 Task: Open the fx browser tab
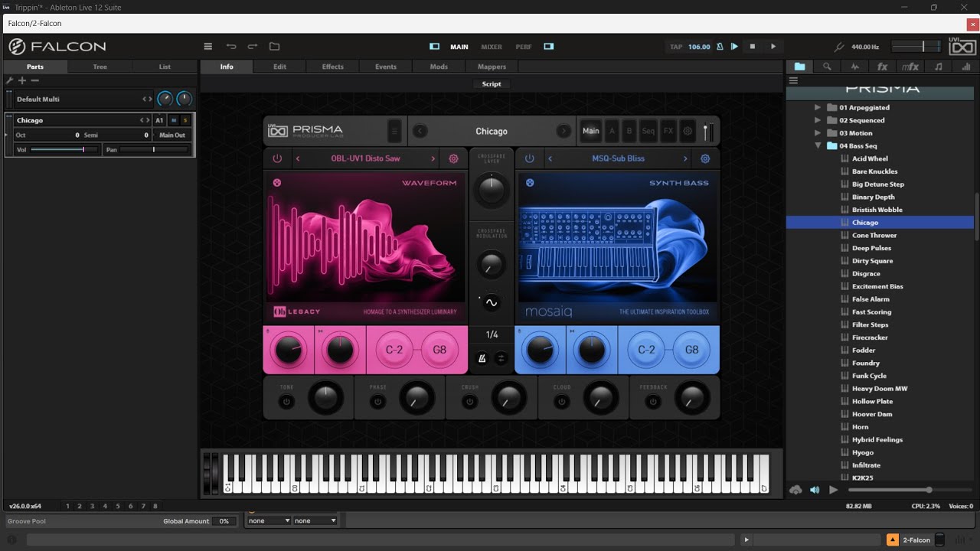[882, 67]
